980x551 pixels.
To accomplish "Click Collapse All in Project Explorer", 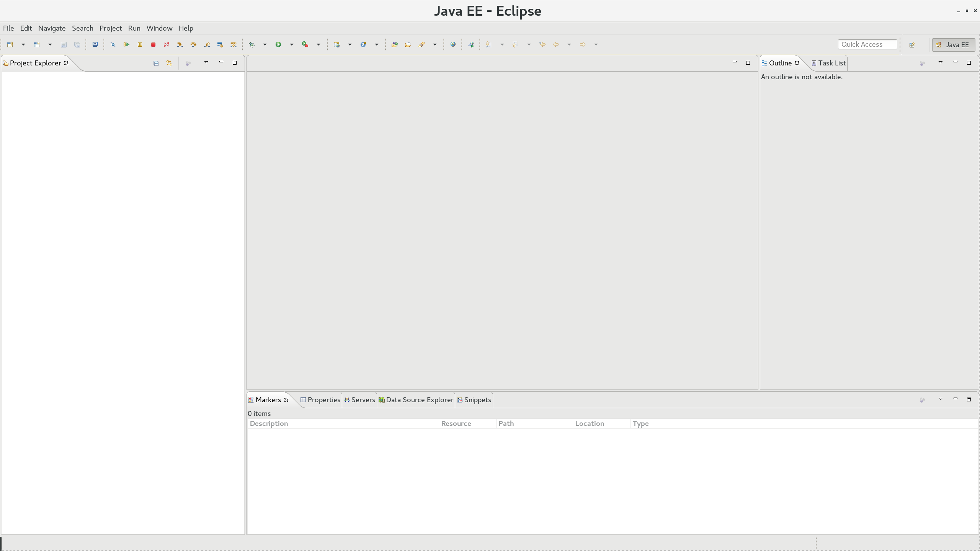I will point(156,63).
